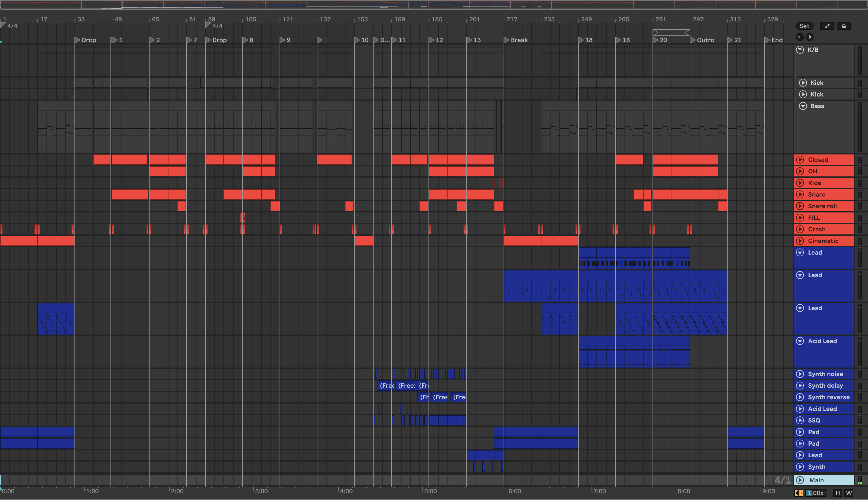Unfold the Cinematic track
The image size is (868, 500).
[x=800, y=241]
